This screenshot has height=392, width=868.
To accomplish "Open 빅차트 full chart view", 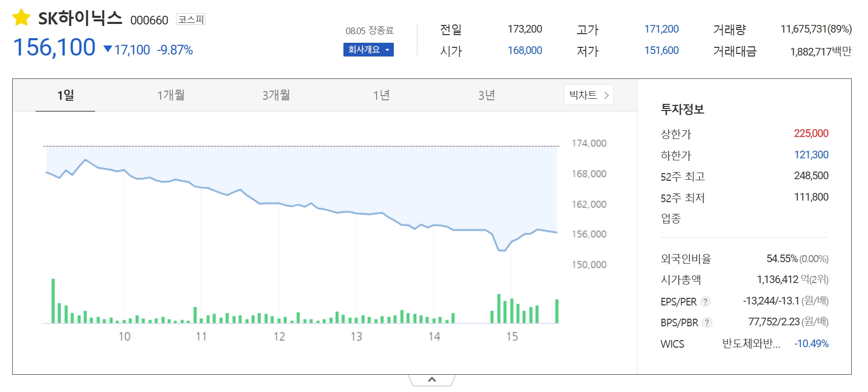I will pos(589,95).
